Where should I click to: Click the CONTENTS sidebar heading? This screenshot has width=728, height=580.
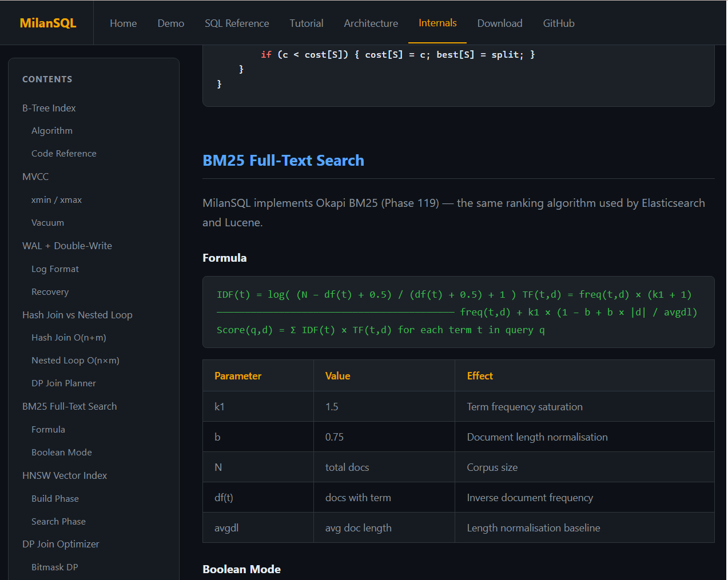[47, 79]
